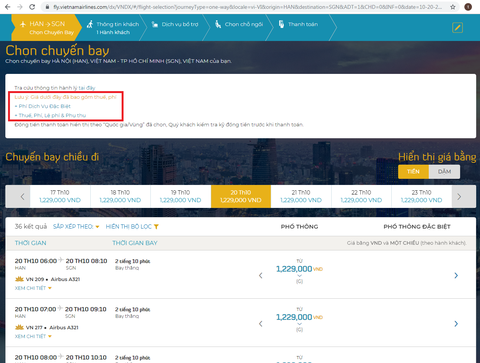Click right fare arrow on the 06:00 flight

coord(456,275)
